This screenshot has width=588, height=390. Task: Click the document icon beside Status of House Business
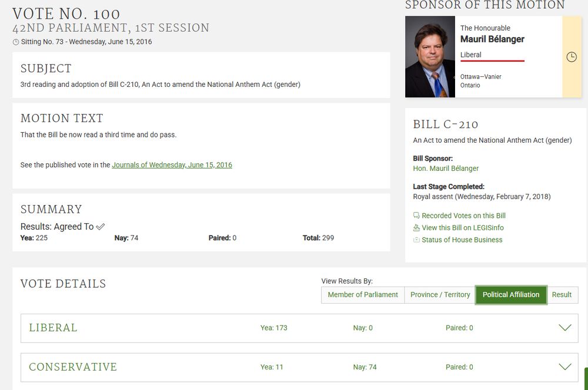pyautogui.click(x=416, y=240)
